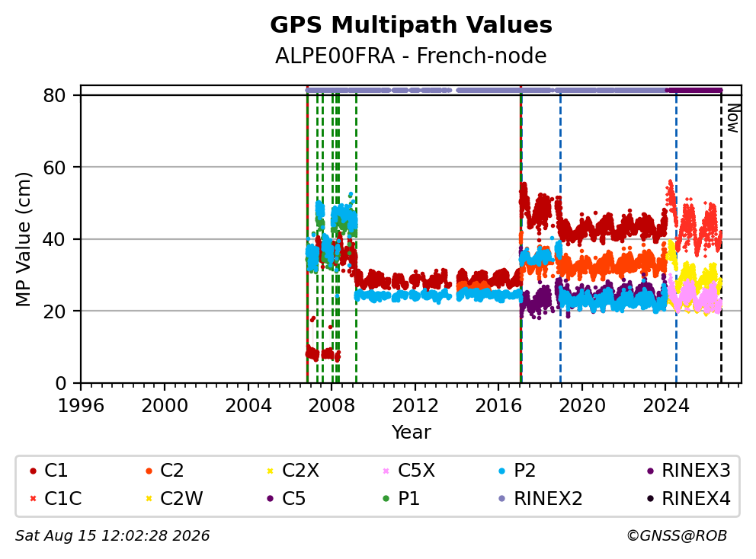Click the orange C2 legend dot
This screenshot has height=559, width=756.
tap(149, 471)
